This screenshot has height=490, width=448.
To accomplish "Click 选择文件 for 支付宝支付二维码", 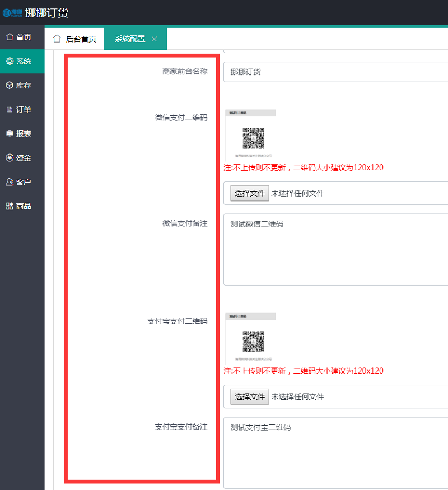I will (x=250, y=396).
